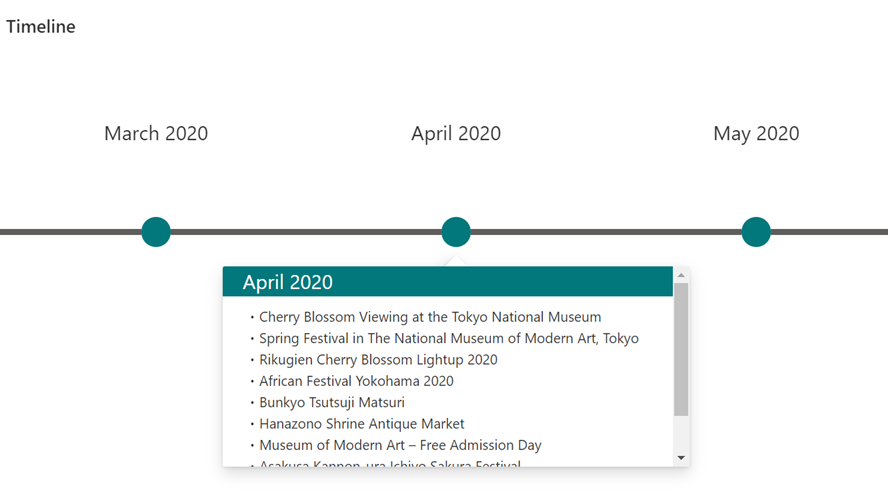Choose African Festival Yokohama 2020 event
Viewport: 888px width, 500px height.
point(356,381)
